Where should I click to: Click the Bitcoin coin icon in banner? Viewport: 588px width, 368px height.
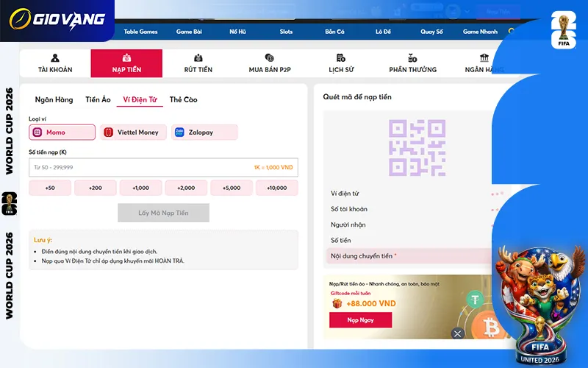coord(490,326)
